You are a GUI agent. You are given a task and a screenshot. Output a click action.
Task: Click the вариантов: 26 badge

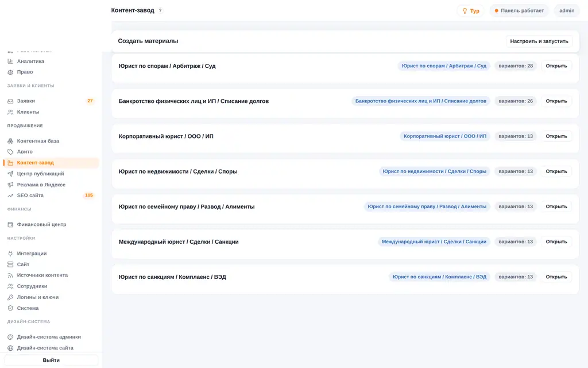[516, 101]
